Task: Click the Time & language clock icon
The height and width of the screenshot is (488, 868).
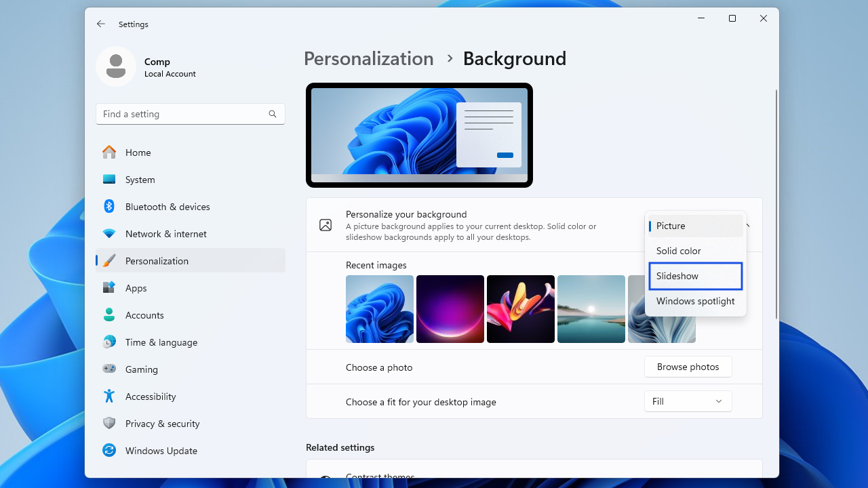Action: 109,342
